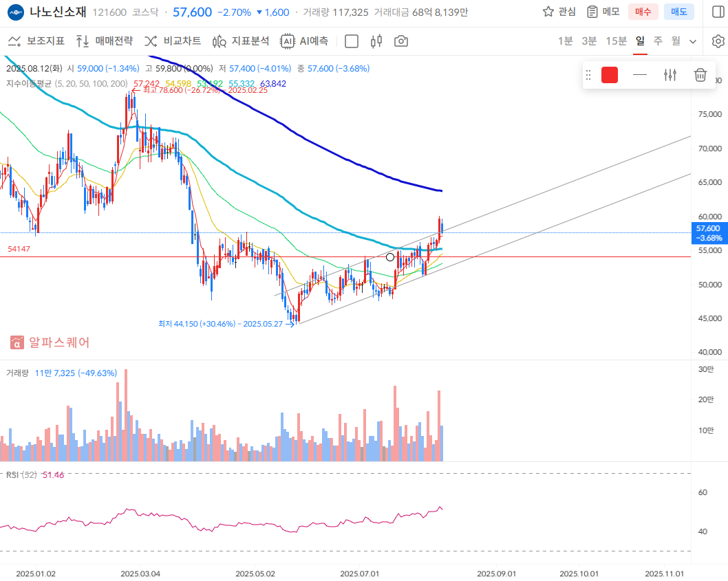Click the 매수 buy button
This screenshot has width=728, height=581.
643,12
